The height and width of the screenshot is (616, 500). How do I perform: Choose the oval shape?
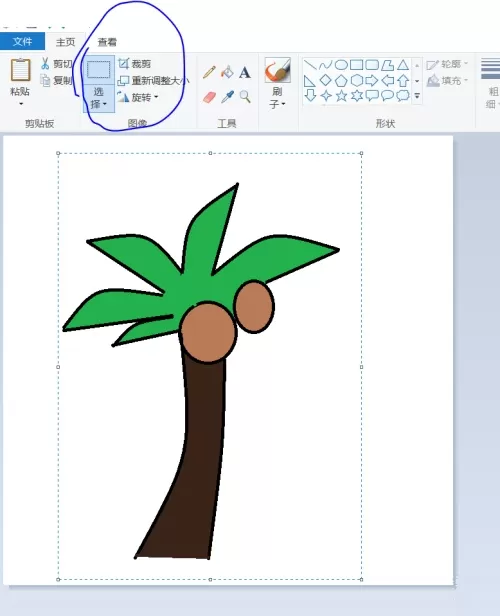pyautogui.click(x=341, y=65)
